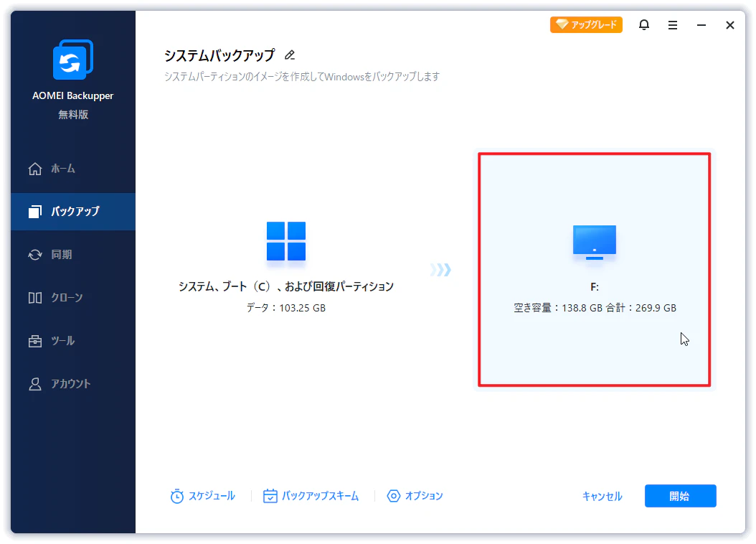Click the バックアップ sidebar icon
The width and height of the screenshot is (756, 544).
pos(34,211)
